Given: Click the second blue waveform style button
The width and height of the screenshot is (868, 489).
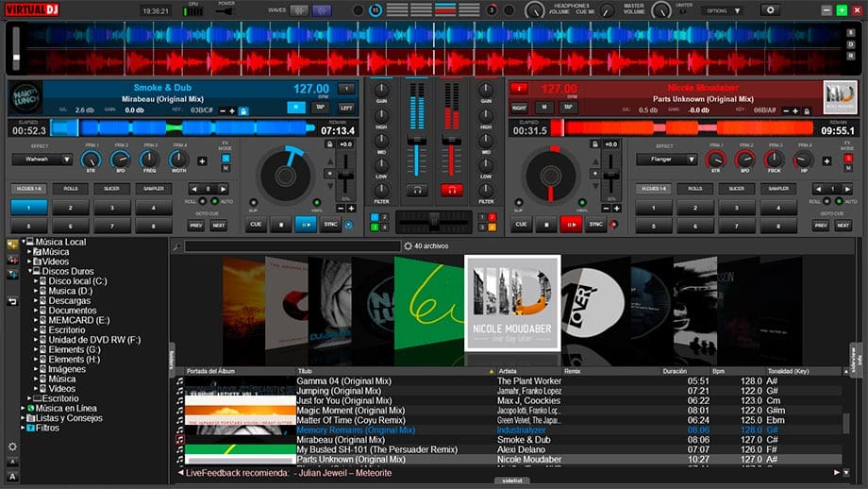Looking at the screenshot, I should pos(322,10).
